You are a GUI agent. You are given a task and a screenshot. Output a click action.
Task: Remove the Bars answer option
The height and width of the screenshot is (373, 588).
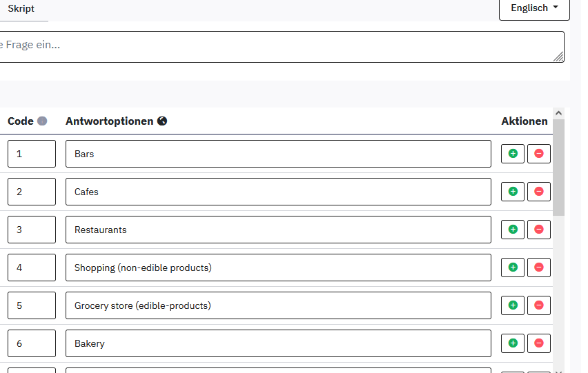point(539,154)
